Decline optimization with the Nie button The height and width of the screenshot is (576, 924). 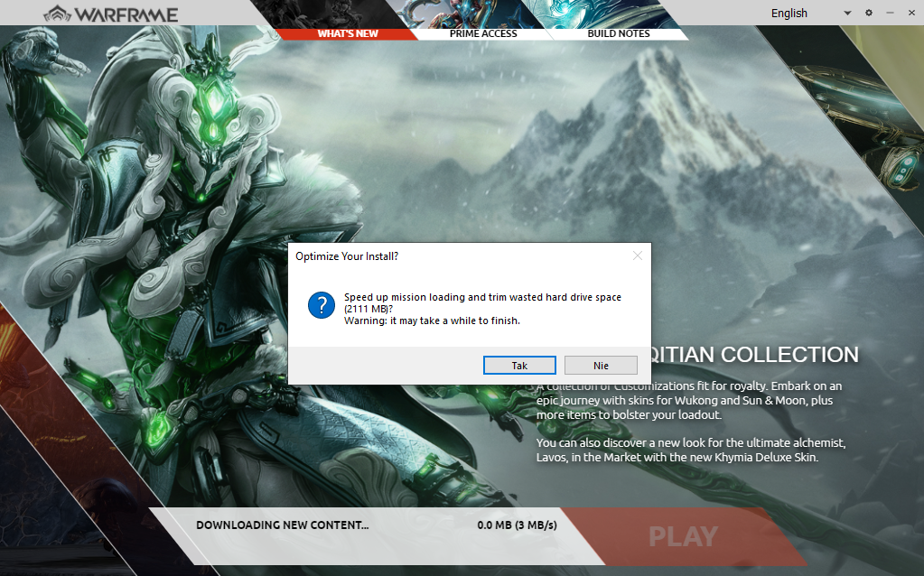pyautogui.click(x=601, y=365)
